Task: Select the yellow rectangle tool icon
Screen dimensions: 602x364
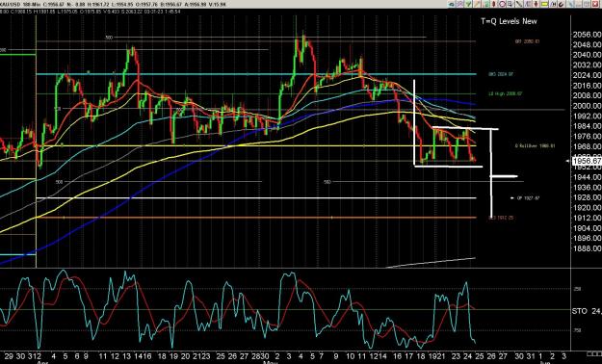Action: click(x=544, y=4)
